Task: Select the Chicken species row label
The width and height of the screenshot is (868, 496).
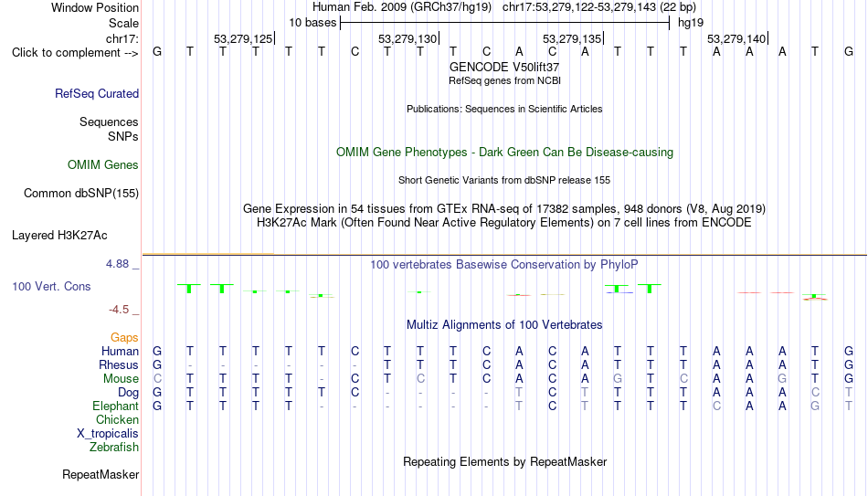Action: pos(117,419)
